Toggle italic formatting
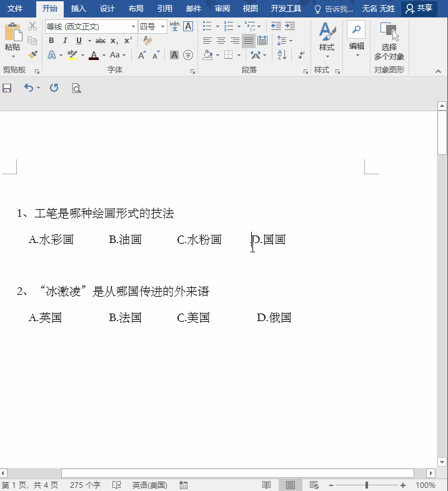This screenshot has width=448, height=491. pos(65,41)
